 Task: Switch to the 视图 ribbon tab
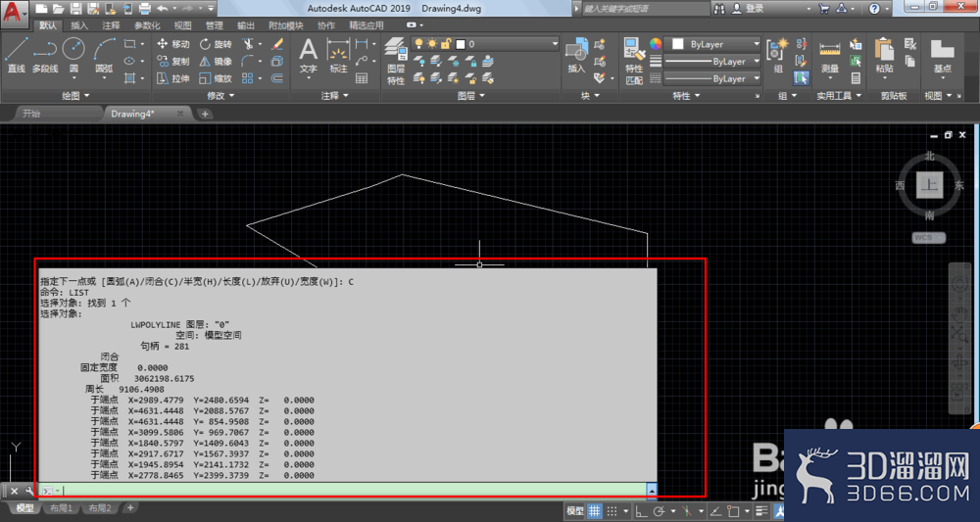tap(182, 25)
